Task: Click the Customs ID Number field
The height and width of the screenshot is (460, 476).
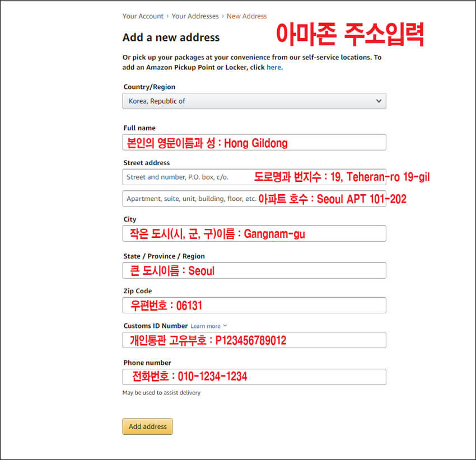Action: pos(254,340)
